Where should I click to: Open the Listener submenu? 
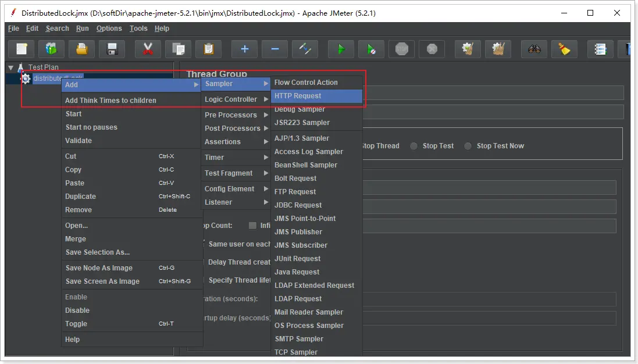(236, 202)
